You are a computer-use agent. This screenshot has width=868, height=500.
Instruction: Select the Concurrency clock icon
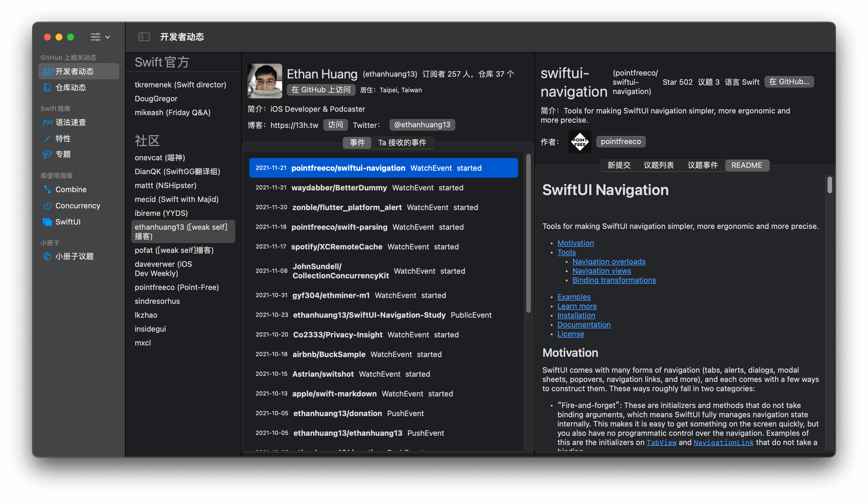coord(47,205)
